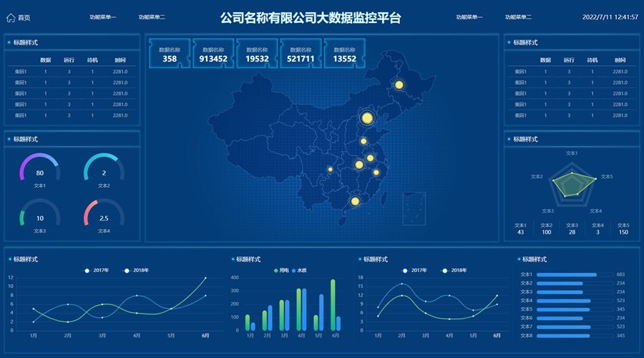The width and height of the screenshot is (644, 358).
Task: Click the data card showing 358
Action: [170, 55]
